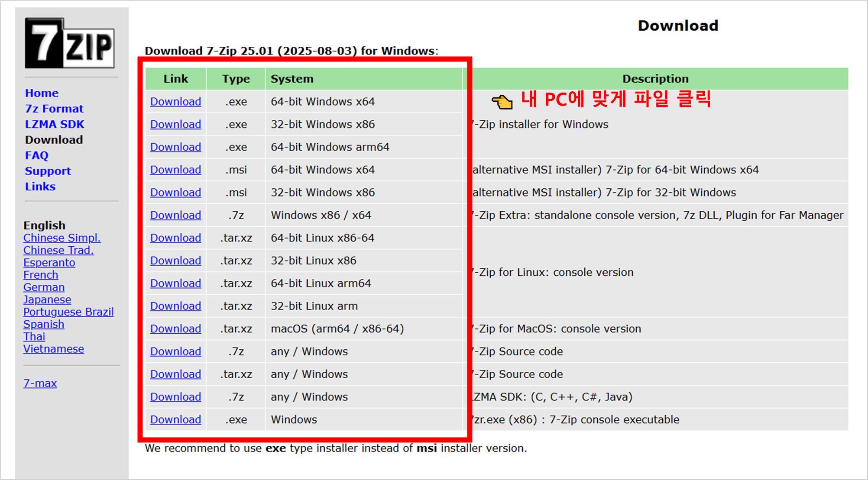Select Download in the sidebar menu
This screenshot has width=868, height=480.
[54, 140]
